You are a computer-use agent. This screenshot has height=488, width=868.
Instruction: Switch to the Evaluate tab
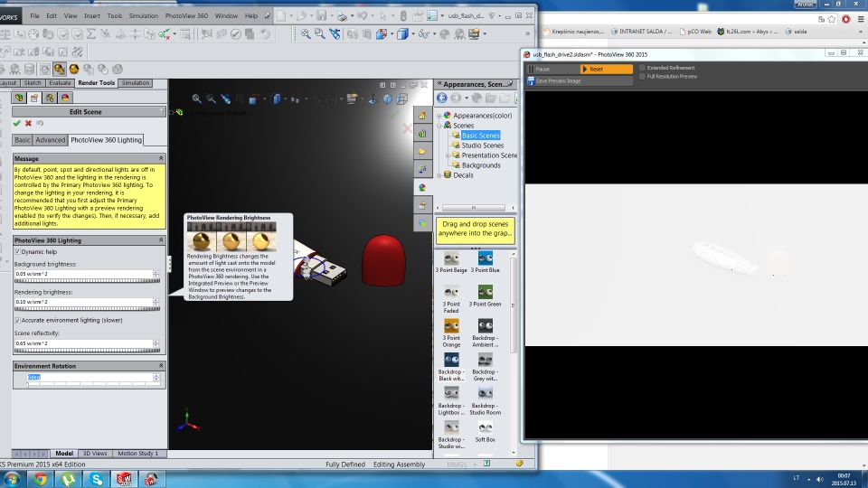point(60,83)
